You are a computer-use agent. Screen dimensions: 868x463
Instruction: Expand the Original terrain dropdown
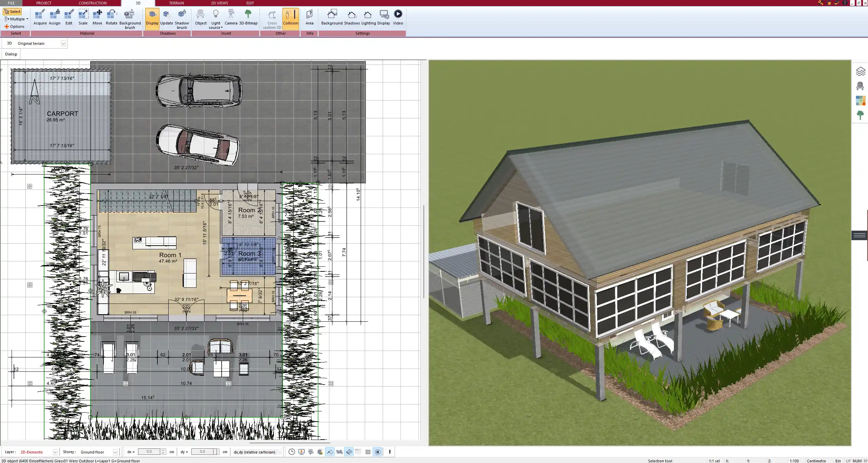tap(63, 43)
